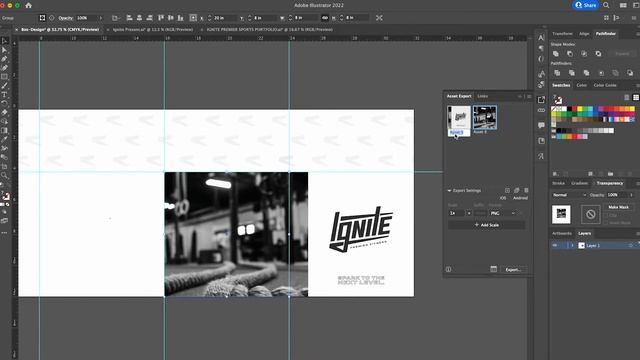This screenshot has height=360, width=640.
Task: Click the Merge pathfinder icon
Action: pyautogui.click(x=587, y=73)
